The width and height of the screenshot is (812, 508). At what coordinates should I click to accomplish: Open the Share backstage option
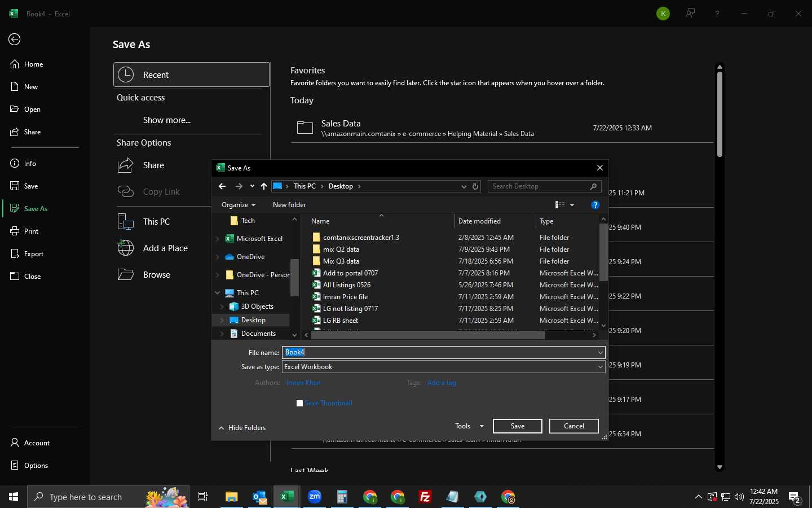pos(32,132)
